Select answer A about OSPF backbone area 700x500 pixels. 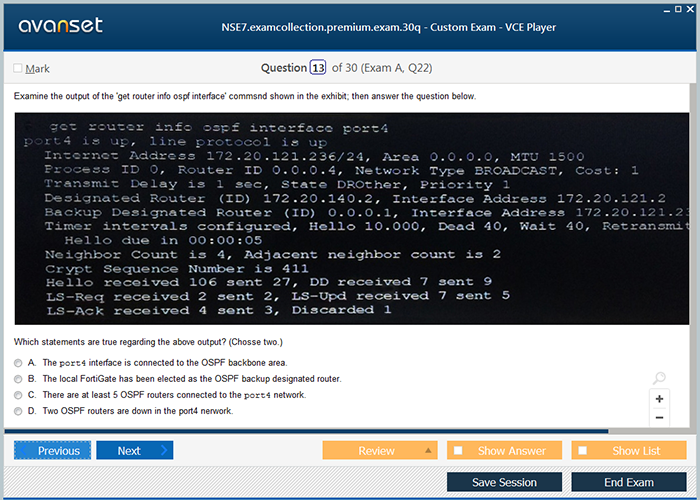click(18, 362)
